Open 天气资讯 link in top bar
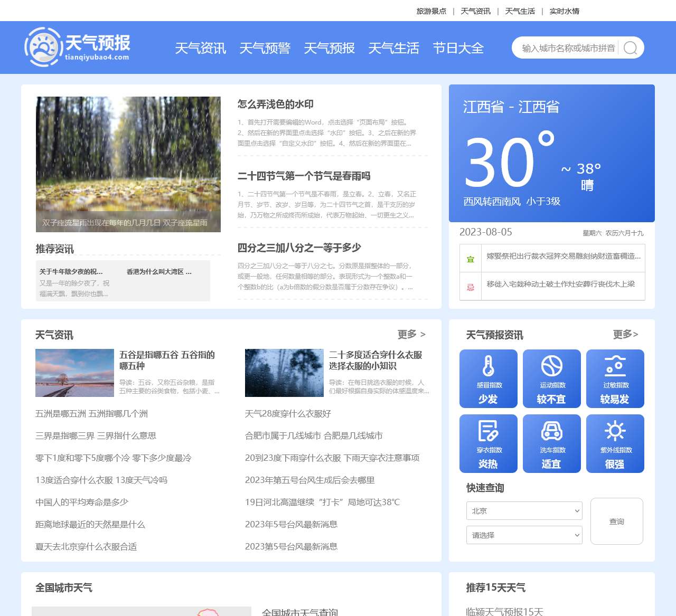Image resolution: width=676 pixels, height=616 pixels. (476, 11)
